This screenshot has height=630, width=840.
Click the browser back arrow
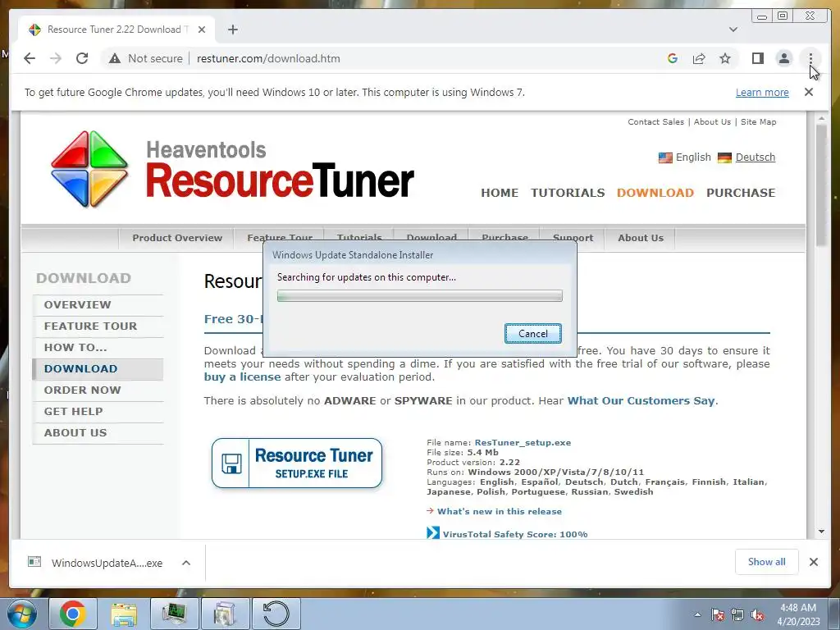[x=30, y=58]
